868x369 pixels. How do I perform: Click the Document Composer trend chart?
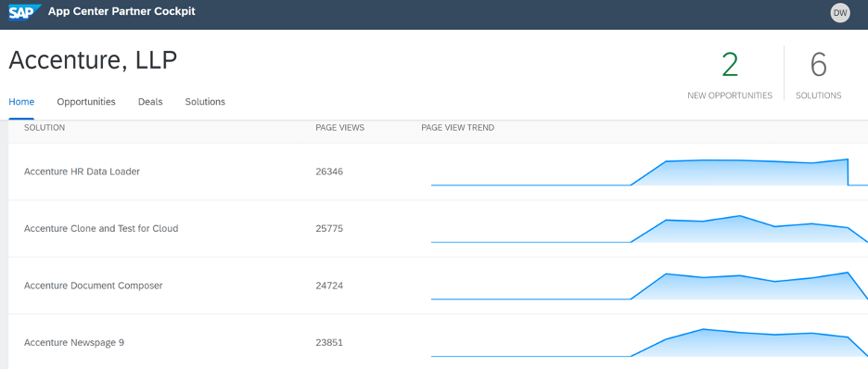point(649,286)
